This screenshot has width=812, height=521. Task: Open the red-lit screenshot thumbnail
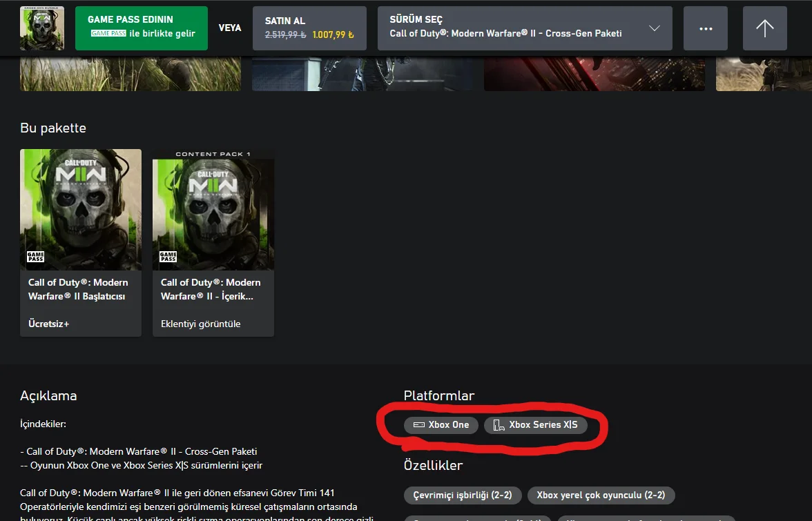coord(594,74)
